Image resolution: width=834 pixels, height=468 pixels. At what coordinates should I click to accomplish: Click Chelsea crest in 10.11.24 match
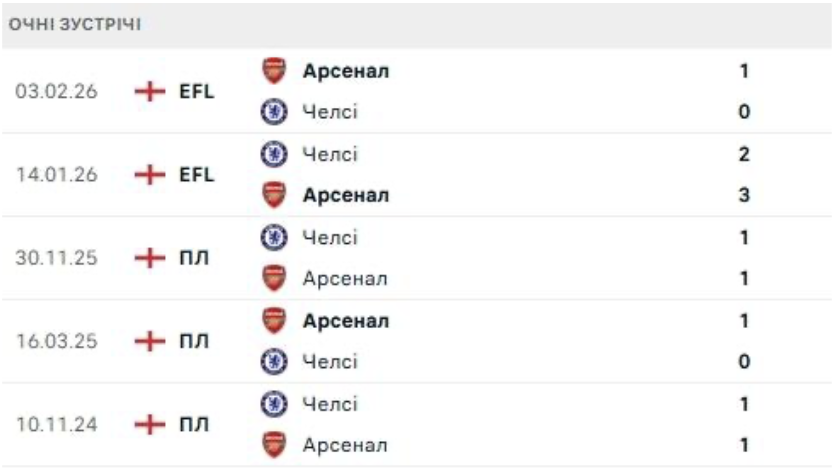point(272,404)
